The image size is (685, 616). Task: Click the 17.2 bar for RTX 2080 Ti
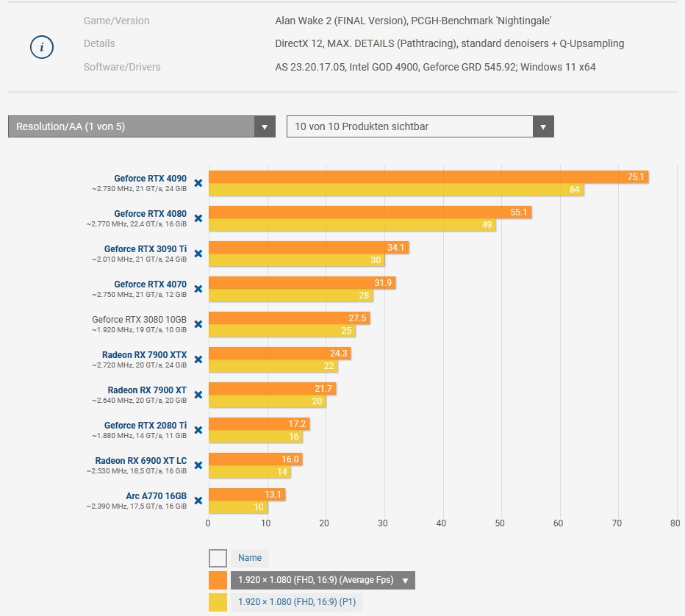point(259,424)
